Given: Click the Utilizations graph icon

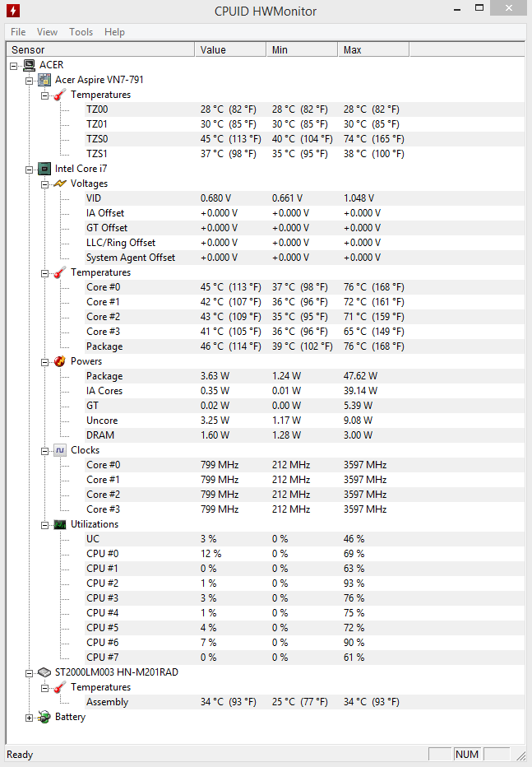Looking at the screenshot, I should (59, 524).
